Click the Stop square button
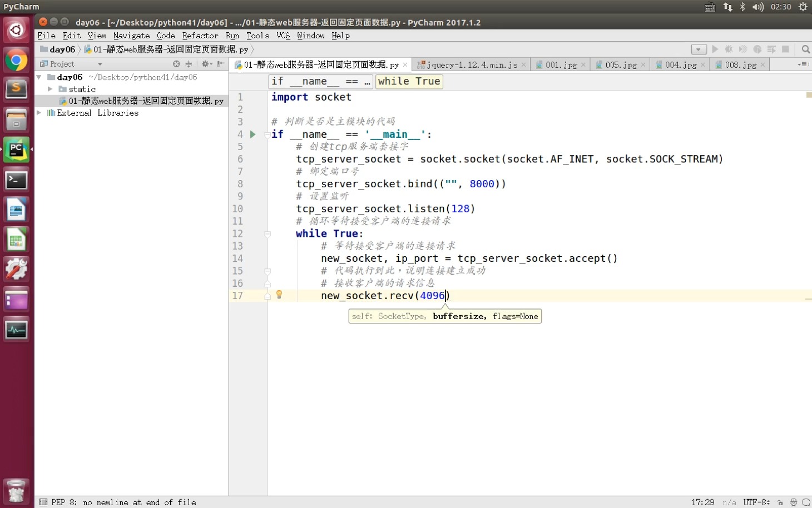 [785, 49]
